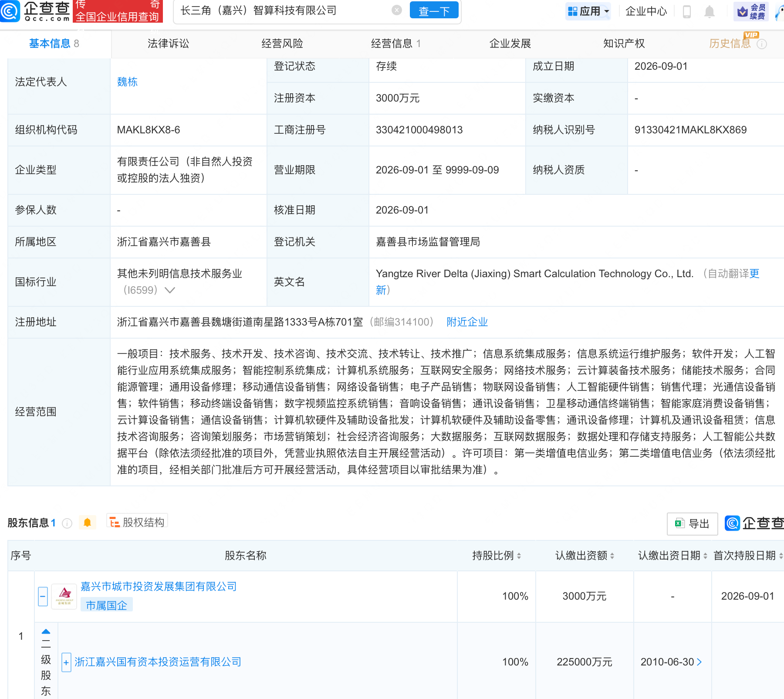
Task: Click the 全国企业信用查询 red banner
Action: coord(118,11)
